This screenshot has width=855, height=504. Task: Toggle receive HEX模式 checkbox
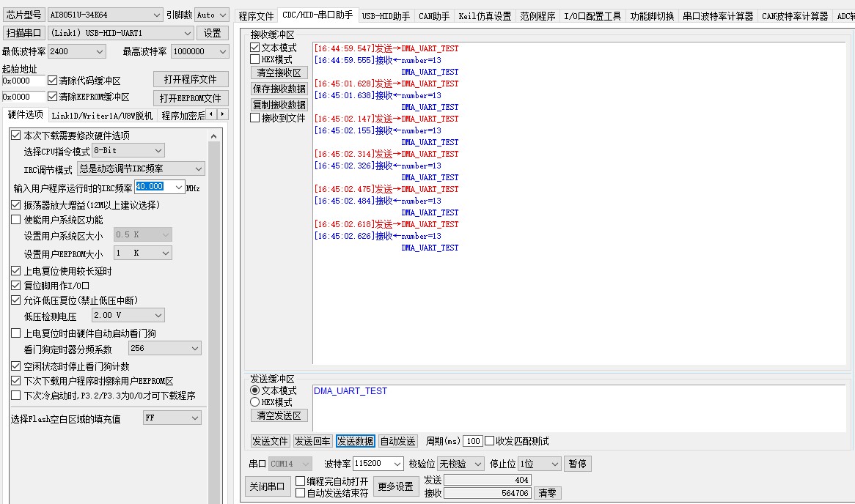coord(255,59)
